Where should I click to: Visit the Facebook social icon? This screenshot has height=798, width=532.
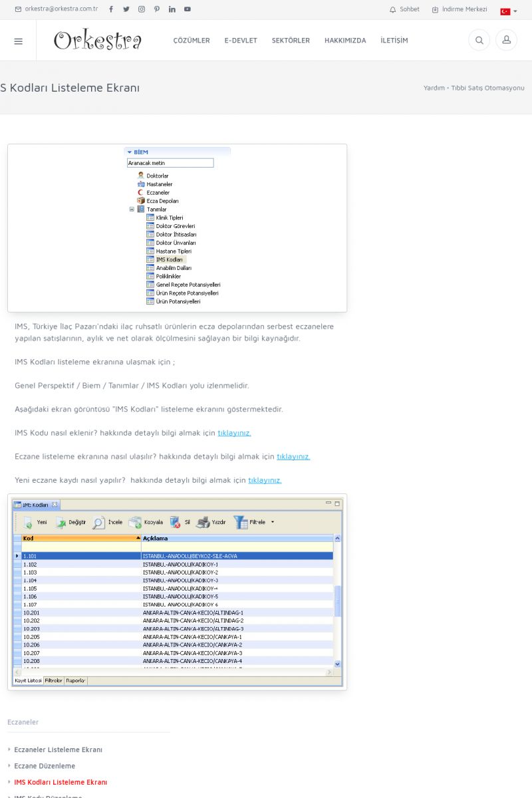[111, 9]
